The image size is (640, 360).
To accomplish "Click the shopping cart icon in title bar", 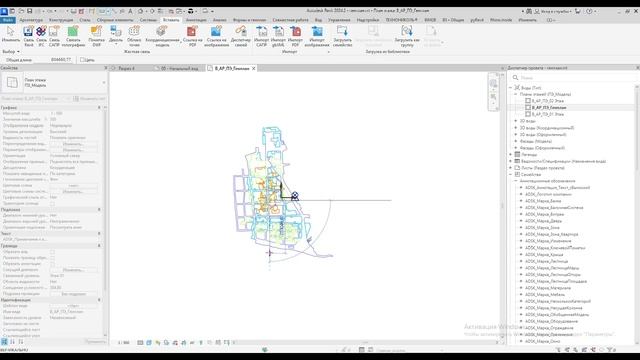I will coord(578,11).
